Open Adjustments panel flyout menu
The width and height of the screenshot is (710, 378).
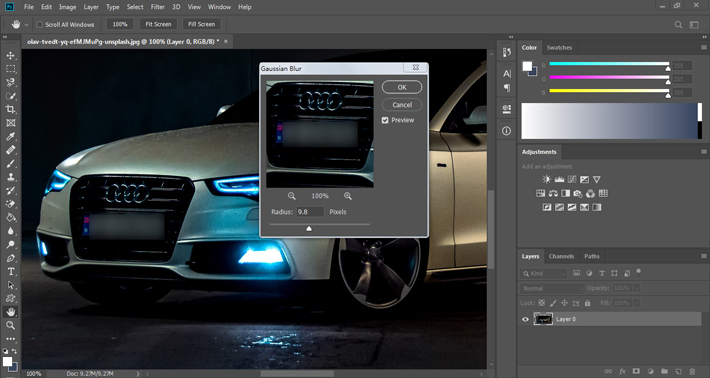tap(704, 152)
